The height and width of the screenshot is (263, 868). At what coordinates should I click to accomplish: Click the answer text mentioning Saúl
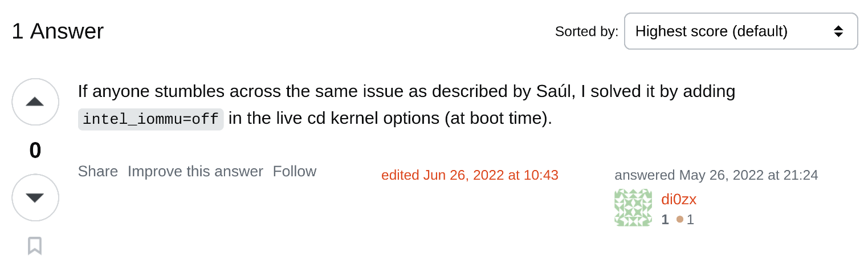pyautogui.click(x=406, y=91)
